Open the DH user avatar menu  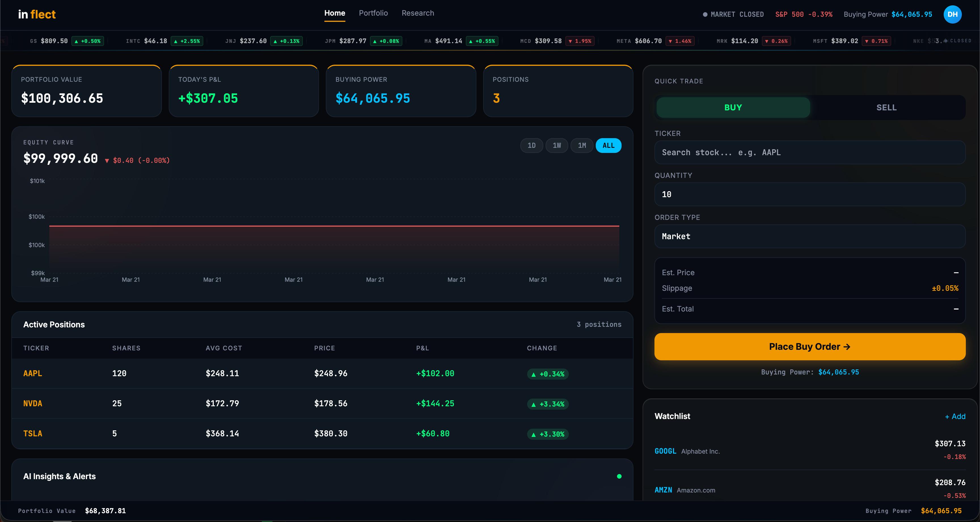coord(952,14)
